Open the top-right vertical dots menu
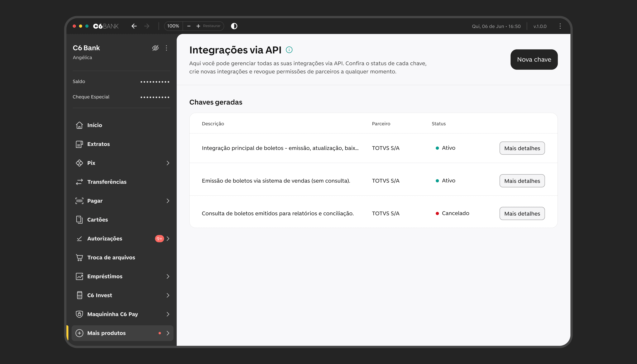 point(560,26)
